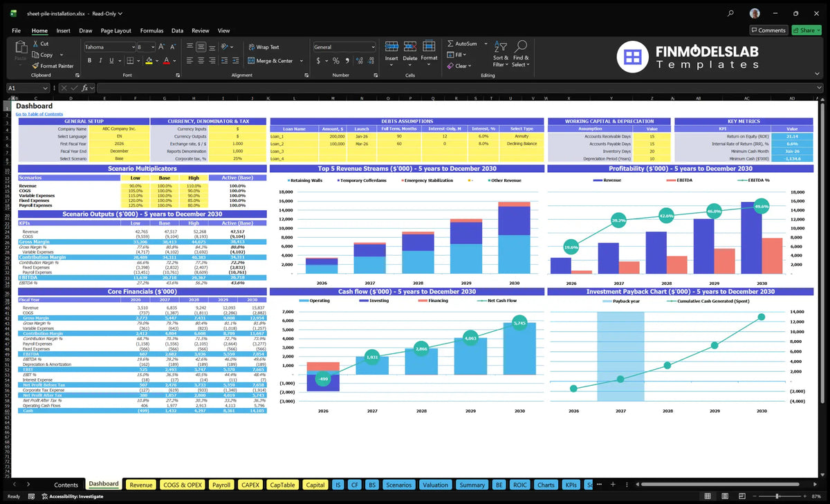This screenshot has height=504, width=830.
Task: Toggle italic formatting
Action: point(101,61)
